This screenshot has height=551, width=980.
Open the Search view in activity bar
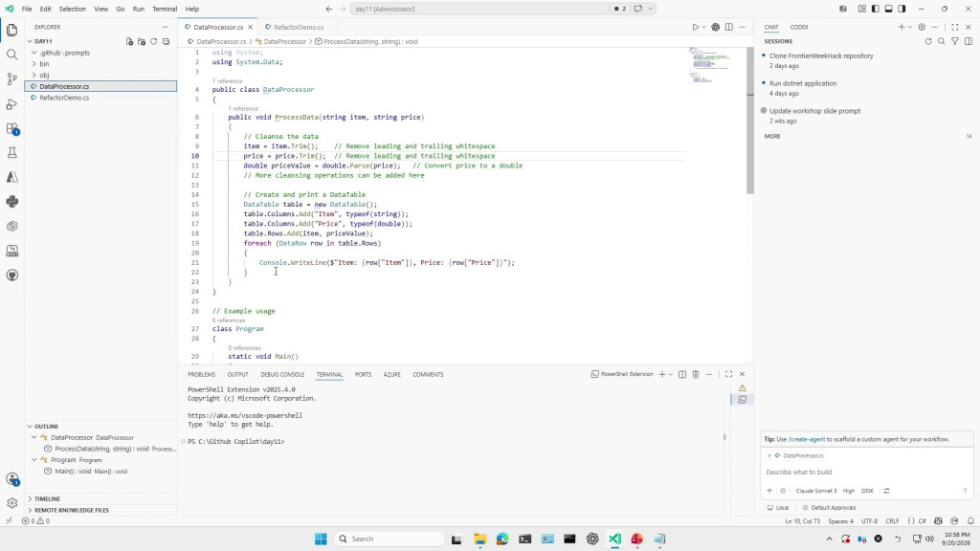[x=11, y=55]
